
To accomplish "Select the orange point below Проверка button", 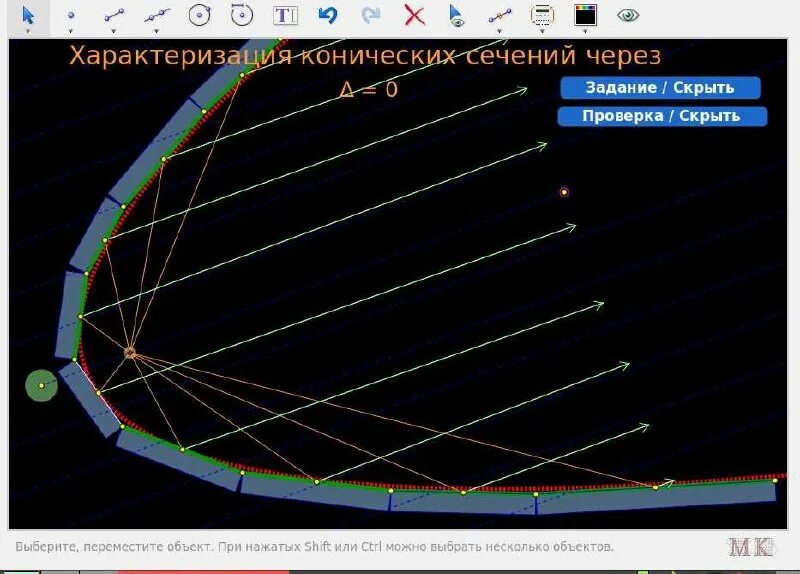I will [564, 192].
